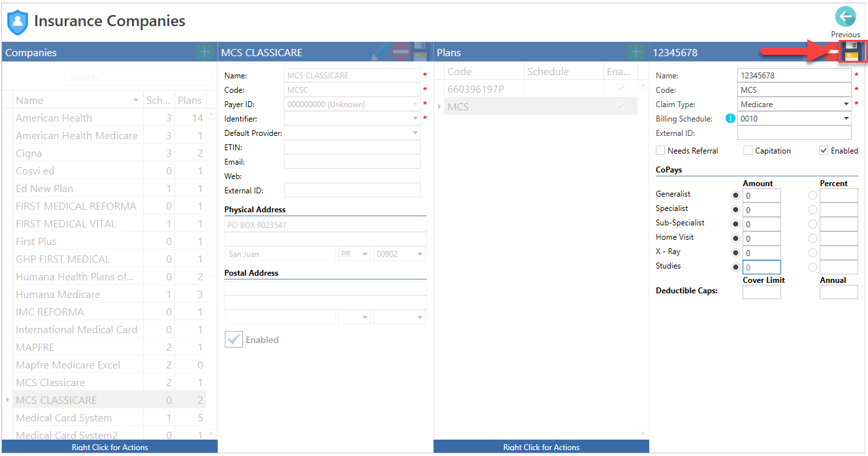Click the company Email field

click(352, 162)
